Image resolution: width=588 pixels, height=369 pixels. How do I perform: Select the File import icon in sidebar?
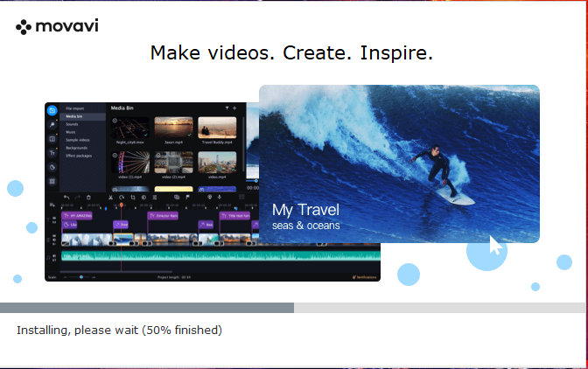pyautogui.click(x=52, y=111)
